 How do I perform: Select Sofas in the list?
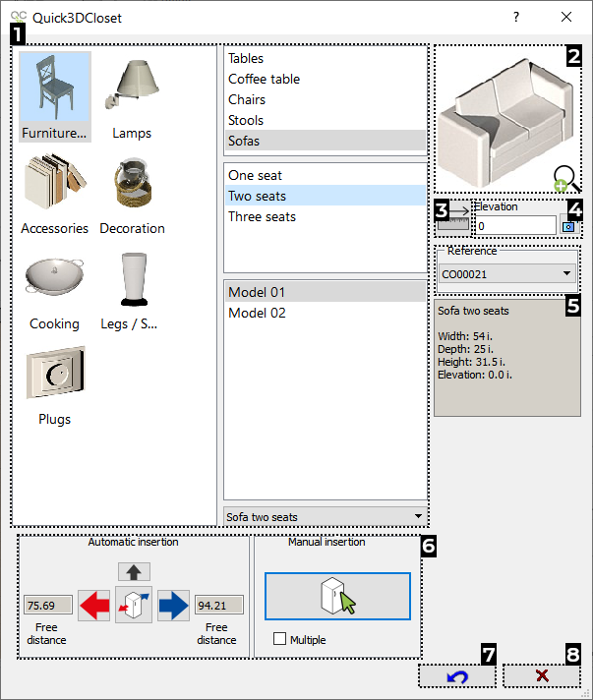point(326,141)
